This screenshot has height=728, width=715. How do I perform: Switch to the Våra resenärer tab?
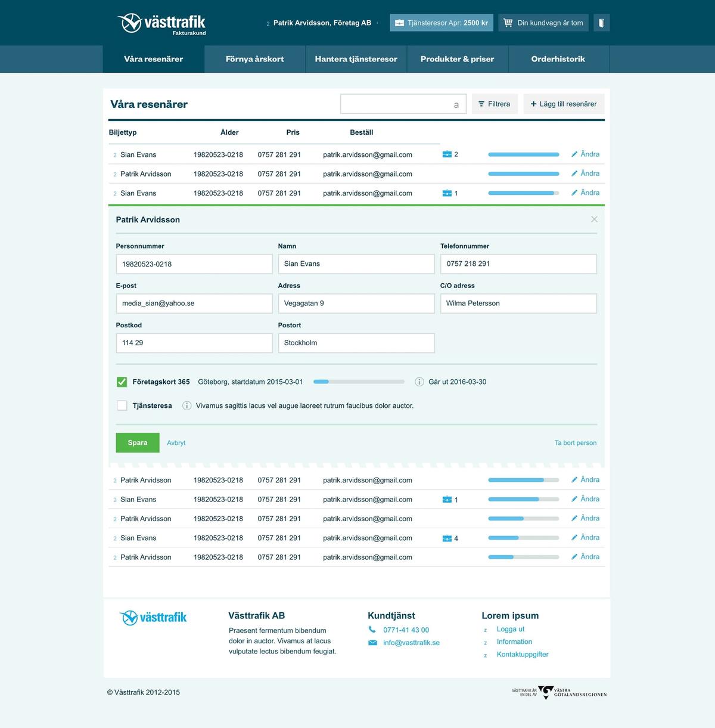154,59
